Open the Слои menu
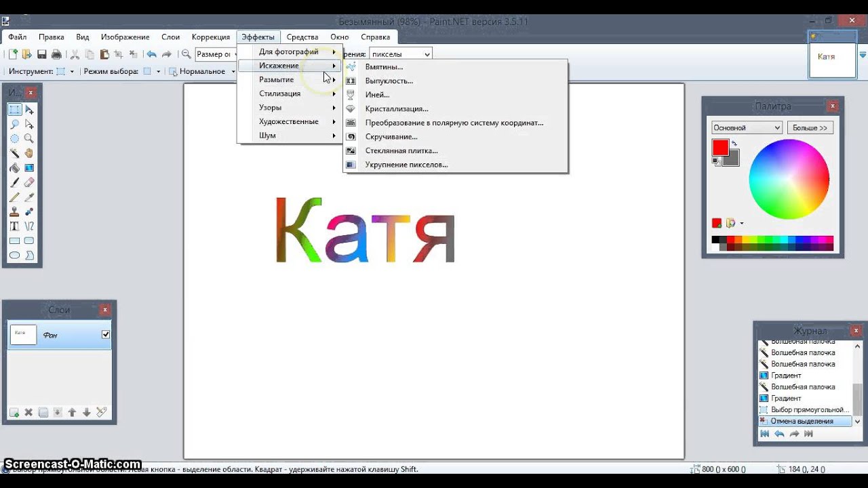This screenshot has height=488, width=868. click(x=170, y=37)
